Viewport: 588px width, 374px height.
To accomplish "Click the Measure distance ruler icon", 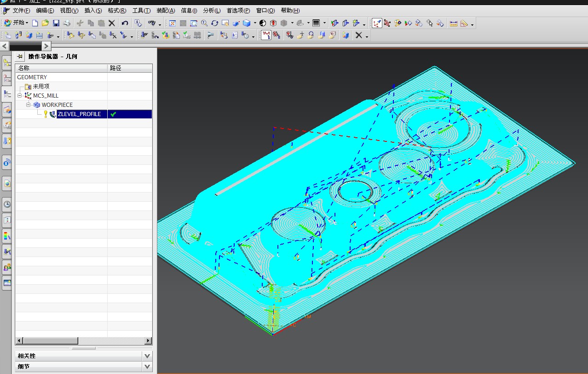I will (x=454, y=23).
